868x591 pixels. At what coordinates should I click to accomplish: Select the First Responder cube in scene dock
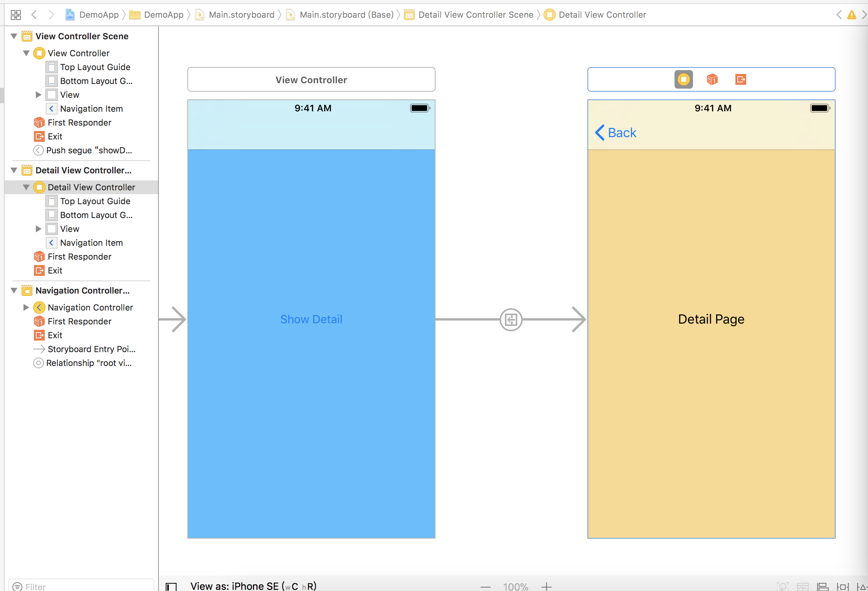[x=712, y=79]
